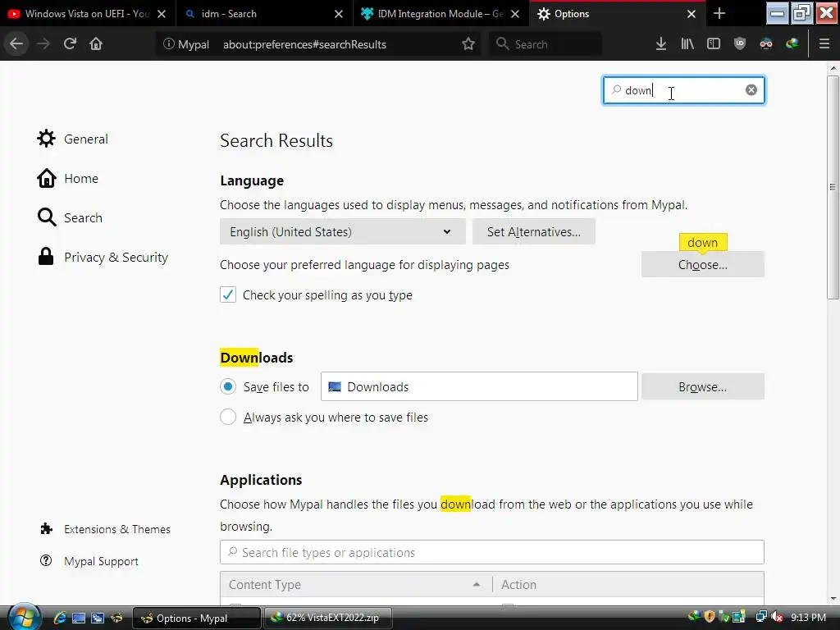Image resolution: width=840 pixels, height=630 pixels.
Task: Open the Violentmonkey goggles extension icon
Action: click(x=766, y=44)
